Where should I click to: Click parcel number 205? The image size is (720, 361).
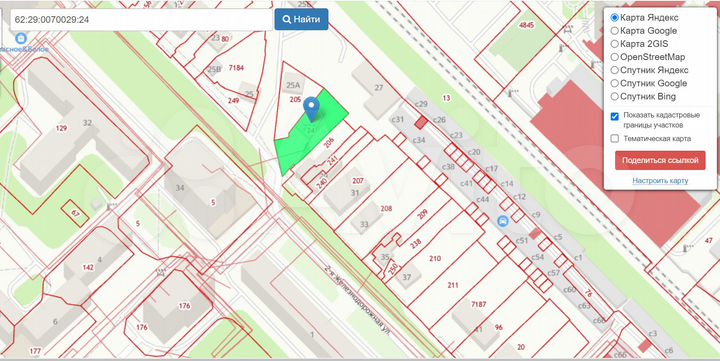295,99
